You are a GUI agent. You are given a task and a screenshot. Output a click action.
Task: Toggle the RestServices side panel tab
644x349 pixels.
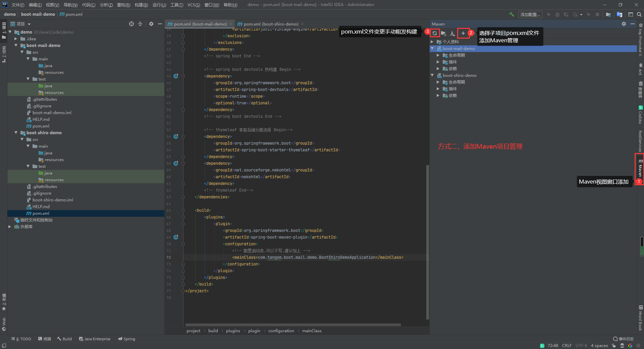pyautogui.click(x=640, y=141)
